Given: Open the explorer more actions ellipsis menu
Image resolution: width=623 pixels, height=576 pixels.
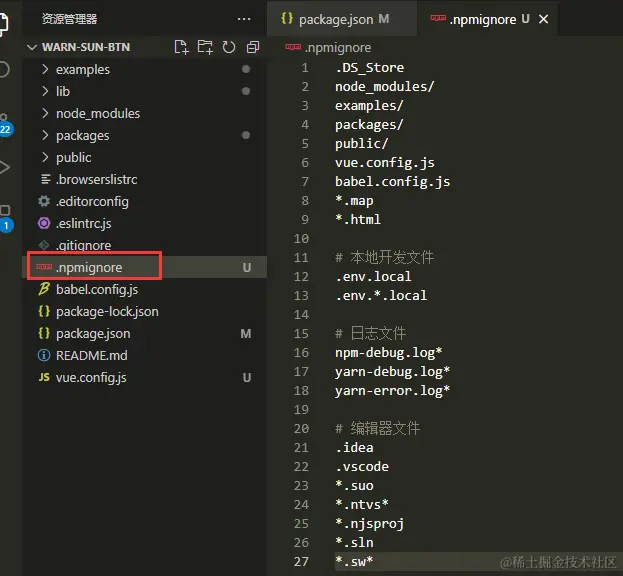Looking at the screenshot, I should [x=244, y=19].
